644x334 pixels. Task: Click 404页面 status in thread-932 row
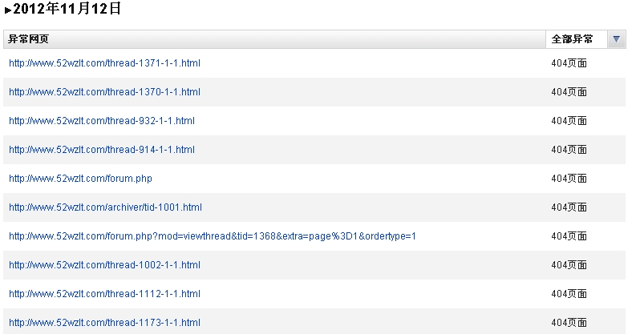point(569,121)
